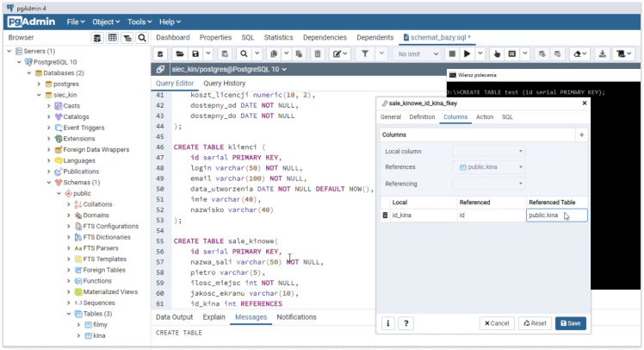Open the No limit rows dropdown
644x350 pixels.
(418, 53)
